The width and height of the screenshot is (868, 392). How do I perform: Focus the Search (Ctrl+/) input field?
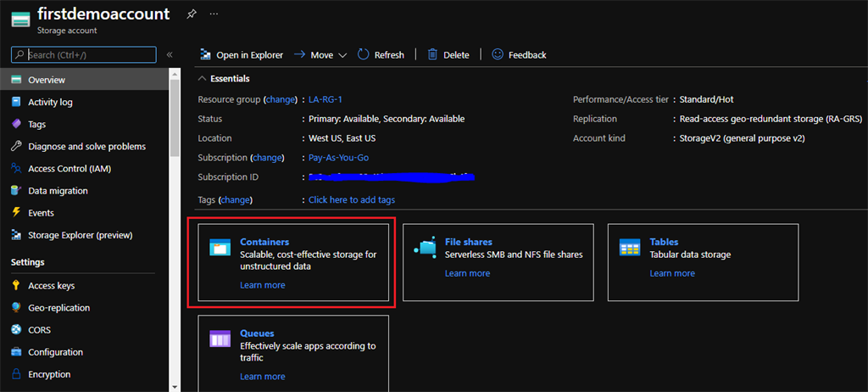[84, 55]
